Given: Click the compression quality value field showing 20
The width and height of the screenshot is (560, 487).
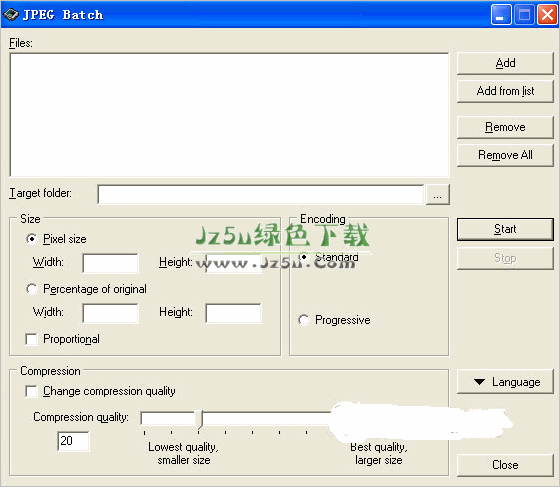Looking at the screenshot, I should [x=73, y=441].
